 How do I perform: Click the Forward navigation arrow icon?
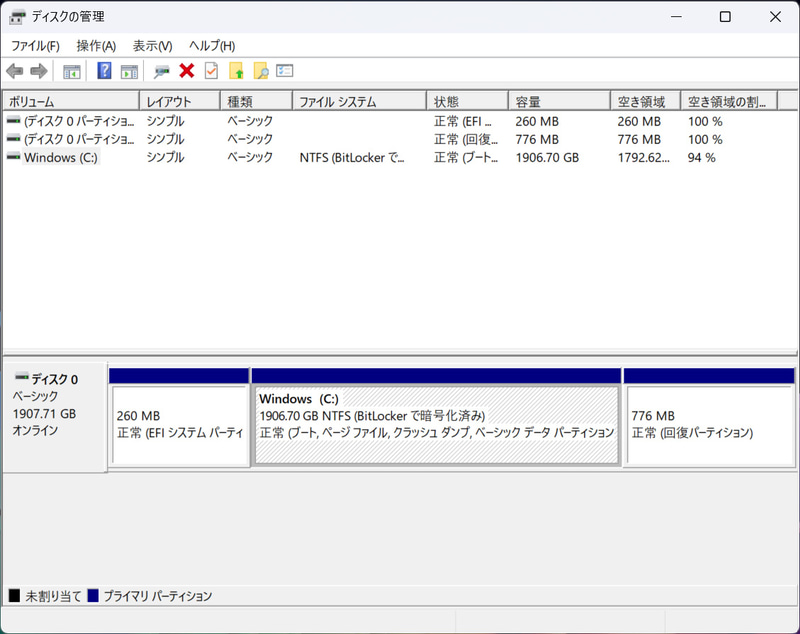pos(38,71)
